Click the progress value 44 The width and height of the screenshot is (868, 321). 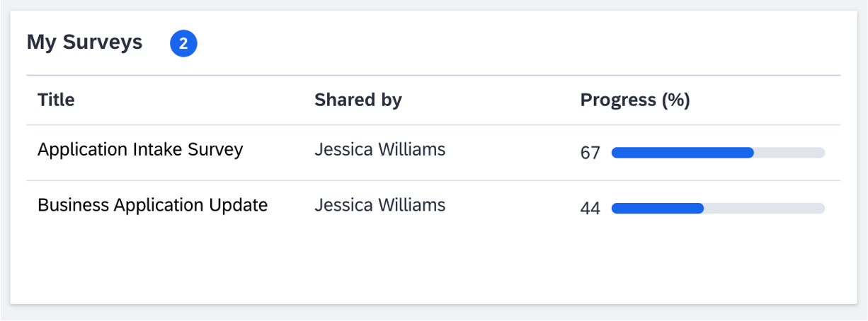[x=590, y=208]
